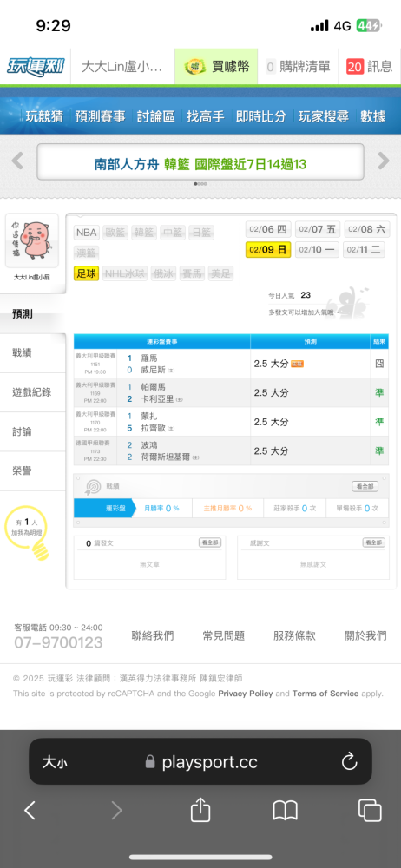The height and width of the screenshot is (868, 401).
Task: Open the 常見問題 footer link
Action: 224,635
